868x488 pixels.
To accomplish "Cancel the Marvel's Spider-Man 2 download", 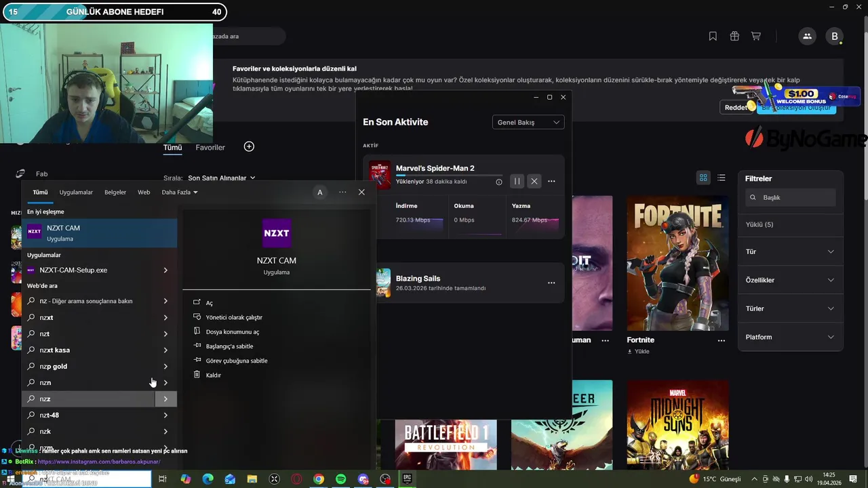I will pos(534,181).
